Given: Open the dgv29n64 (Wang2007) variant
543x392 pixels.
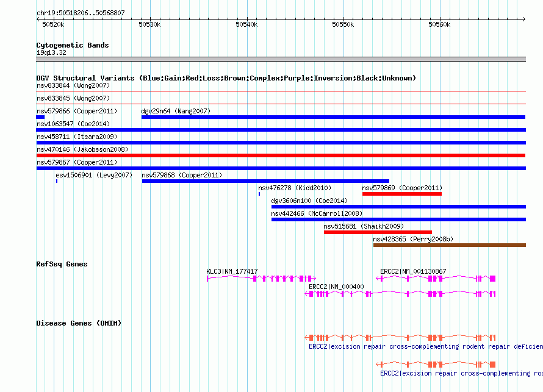Looking at the screenshot, I should [x=176, y=111].
